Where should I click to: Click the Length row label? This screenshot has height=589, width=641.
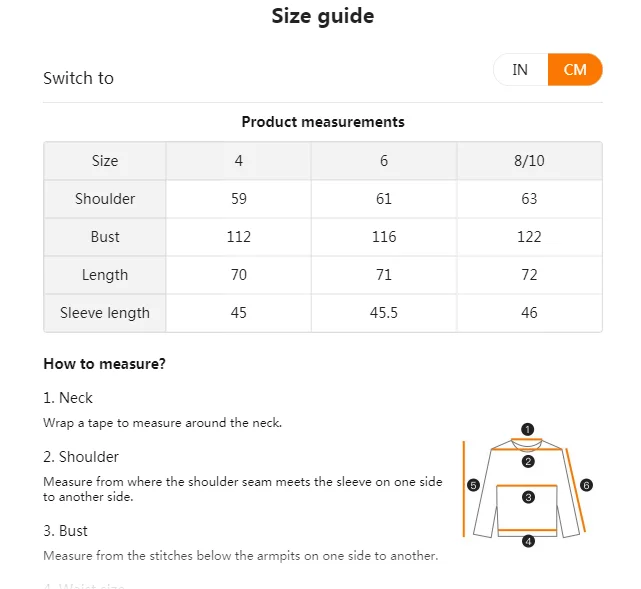(x=105, y=275)
